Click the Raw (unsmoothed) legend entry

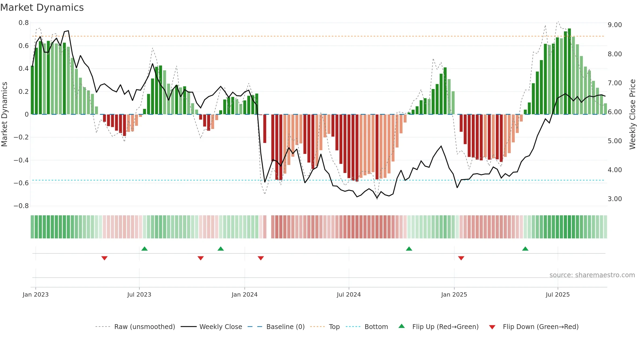pos(135,327)
